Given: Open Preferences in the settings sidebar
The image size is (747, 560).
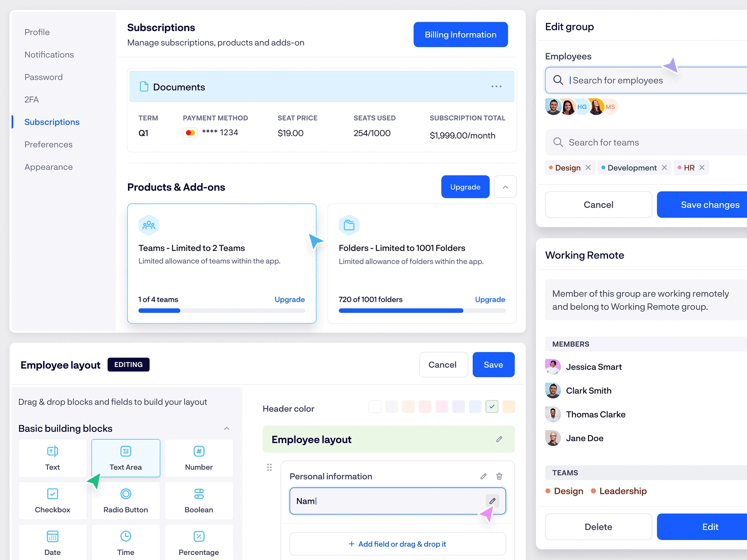Looking at the screenshot, I should click(49, 144).
